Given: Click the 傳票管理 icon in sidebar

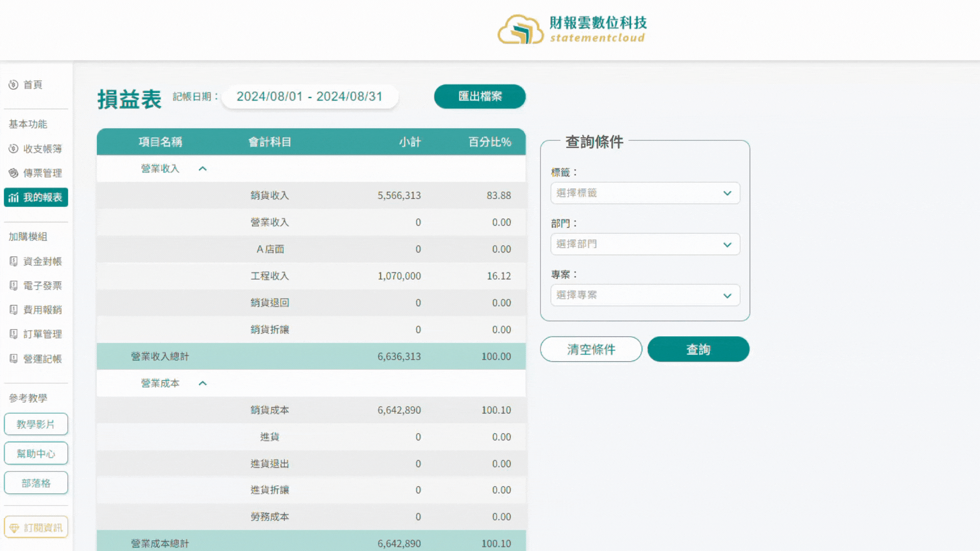Looking at the screenshot, I should pos(14,173).
